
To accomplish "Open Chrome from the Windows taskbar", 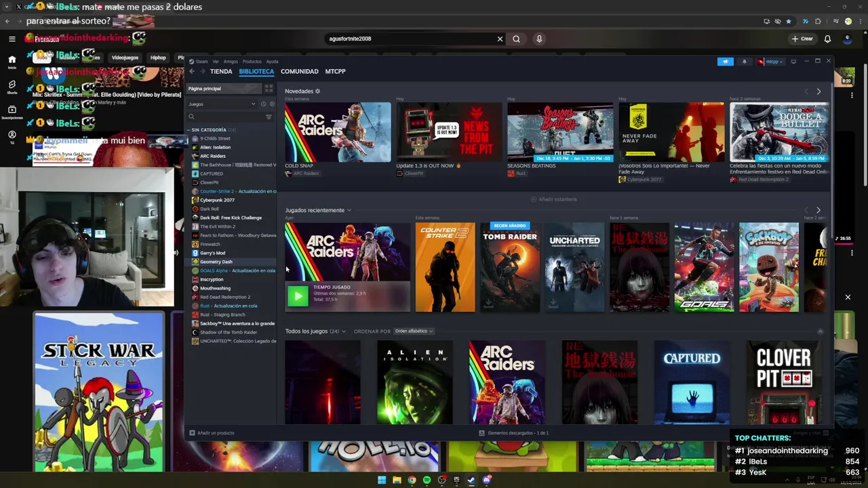I will pyautogui.click(x=412, y=480).
